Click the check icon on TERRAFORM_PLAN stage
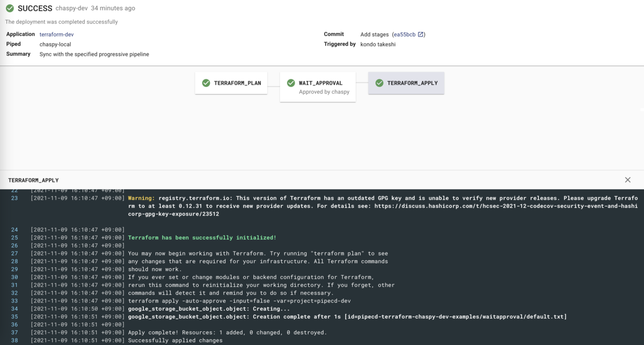This screenshot has height=345, width=644. click(x=206, y=83)
